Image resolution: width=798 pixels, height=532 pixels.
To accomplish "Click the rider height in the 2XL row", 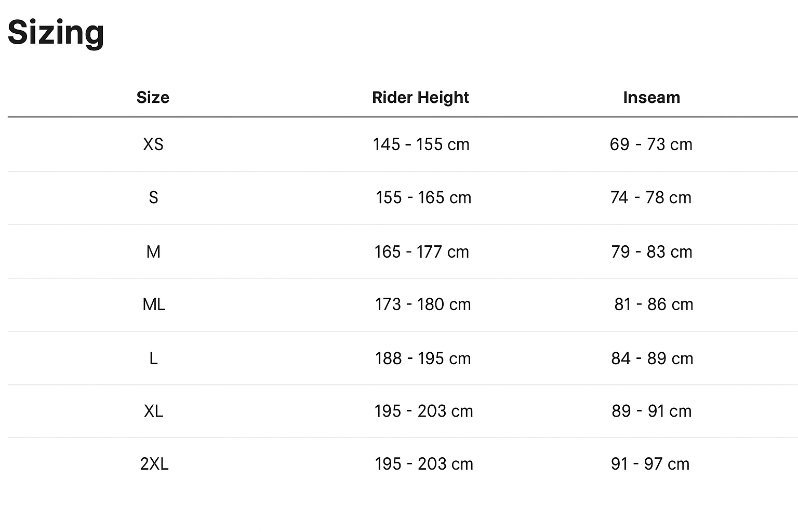I will 424,464.
